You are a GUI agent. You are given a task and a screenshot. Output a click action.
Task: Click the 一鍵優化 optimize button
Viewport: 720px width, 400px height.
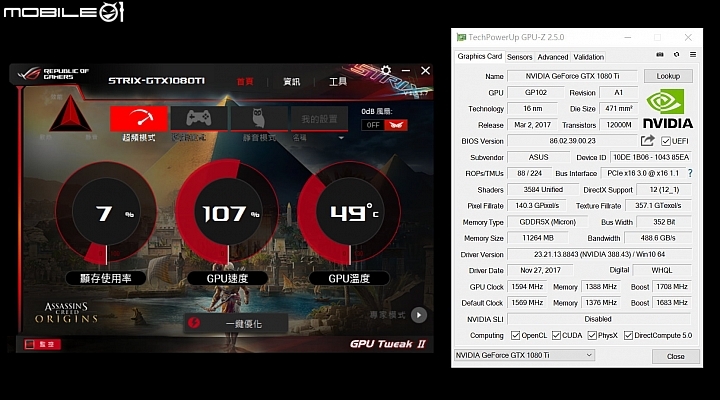point(236,323)
